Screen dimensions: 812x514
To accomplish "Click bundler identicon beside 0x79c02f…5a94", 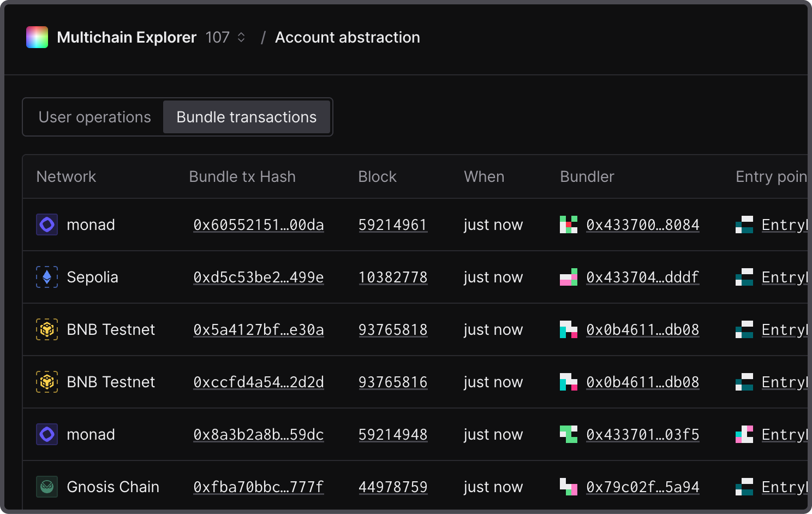I will (569, 487).
